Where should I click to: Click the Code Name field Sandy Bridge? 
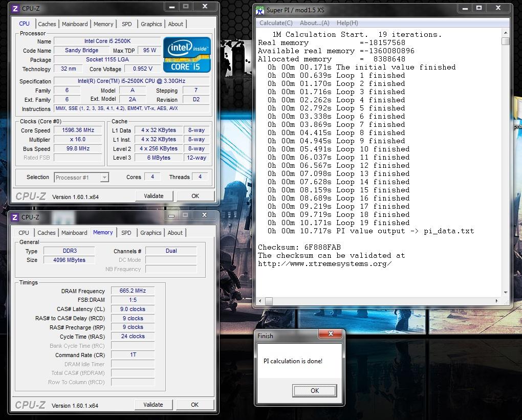pos(81,50)
